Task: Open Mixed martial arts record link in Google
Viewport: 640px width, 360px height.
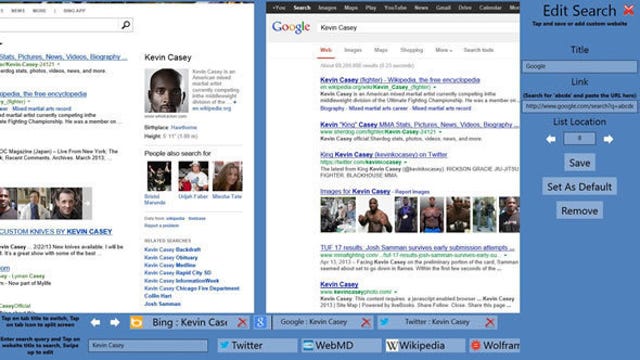Action: pos(441,108)
